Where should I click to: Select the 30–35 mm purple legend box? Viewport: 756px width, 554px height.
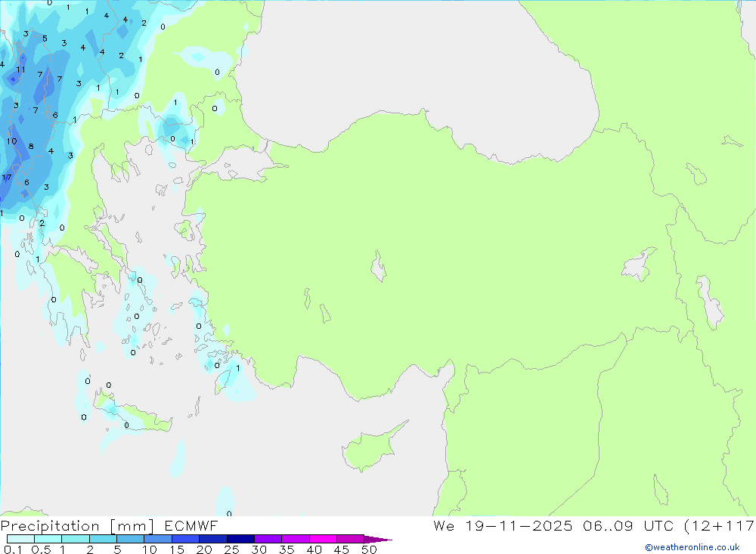pos(268,539)
